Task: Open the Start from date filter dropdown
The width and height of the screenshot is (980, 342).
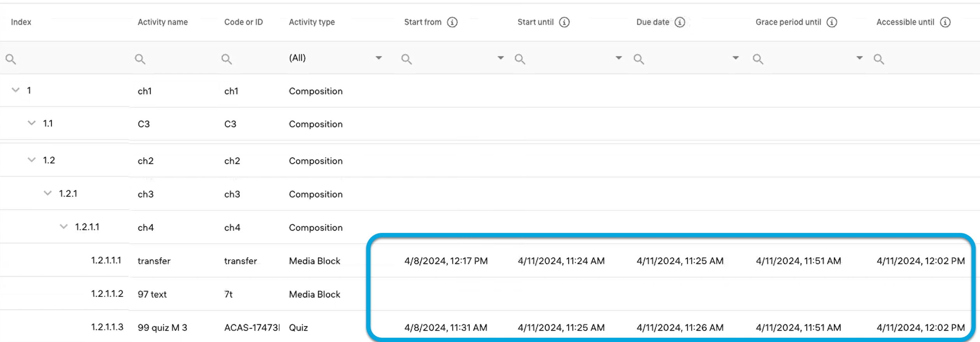Action: pyautogui.click(x=500, y=58)
